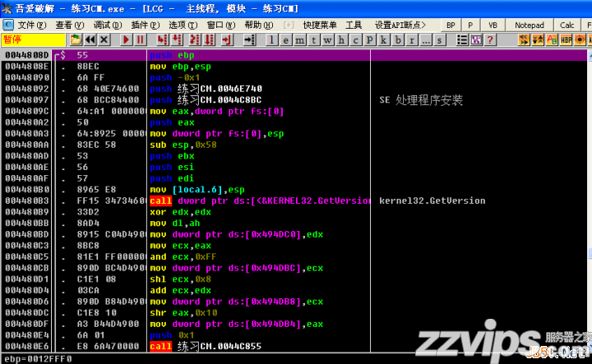Pause execution with the pause icon
The image size is (592, 364).
pos(140,39)
